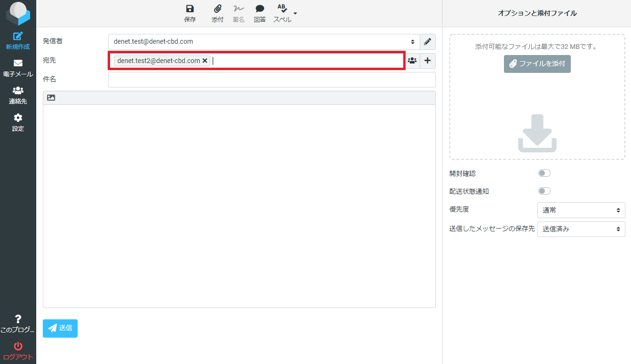This screenshot has height=364, width=631.
Task: Open the このプログ... help item
Action: 18,324
